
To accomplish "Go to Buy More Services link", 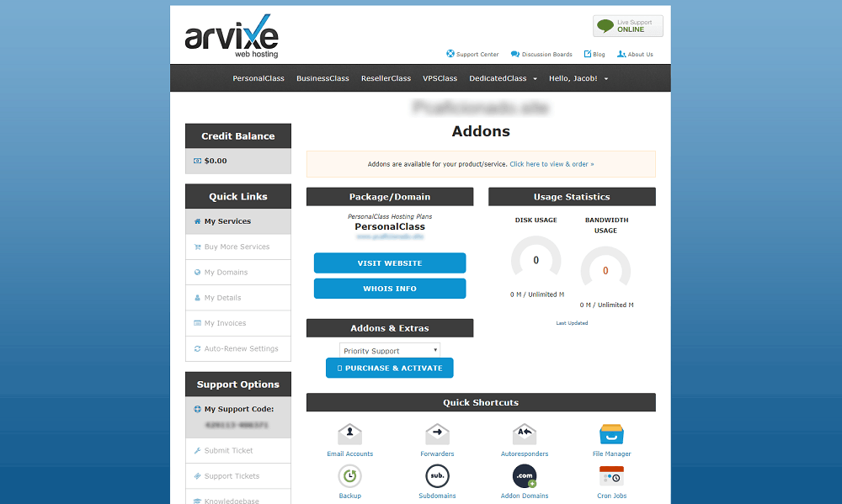I will pos(238,247).
